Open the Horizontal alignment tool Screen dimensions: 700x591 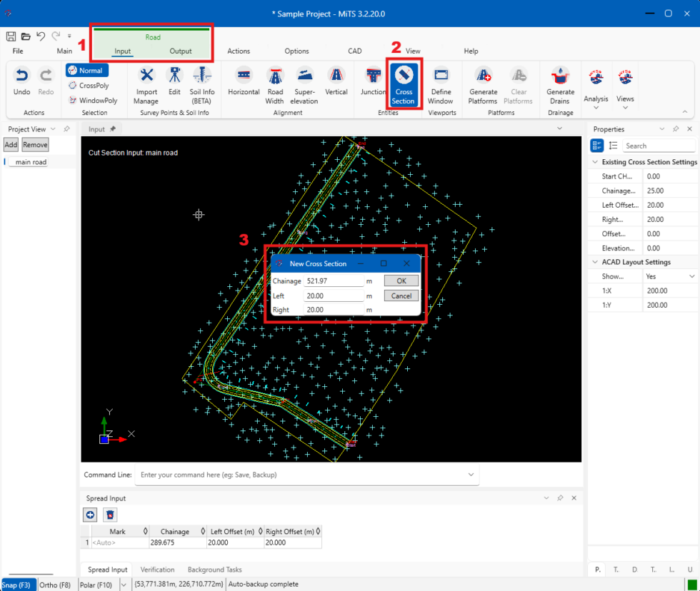(243, 84)
